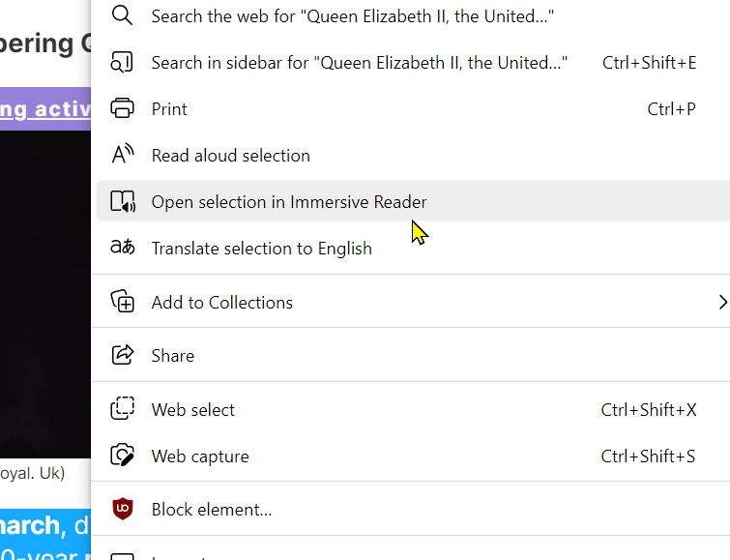
Task: Click the Web capture camera icon
Action: pyautogui.click(x=123, y=456)
